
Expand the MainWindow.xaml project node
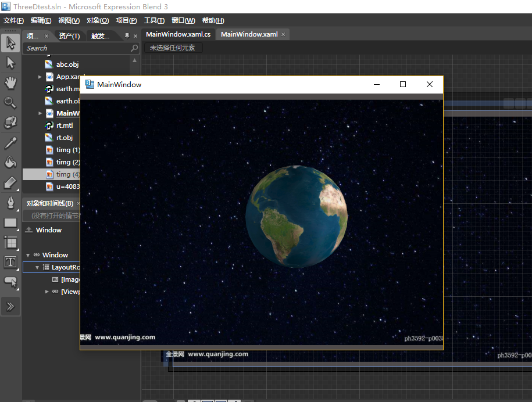tap(40, 113)
